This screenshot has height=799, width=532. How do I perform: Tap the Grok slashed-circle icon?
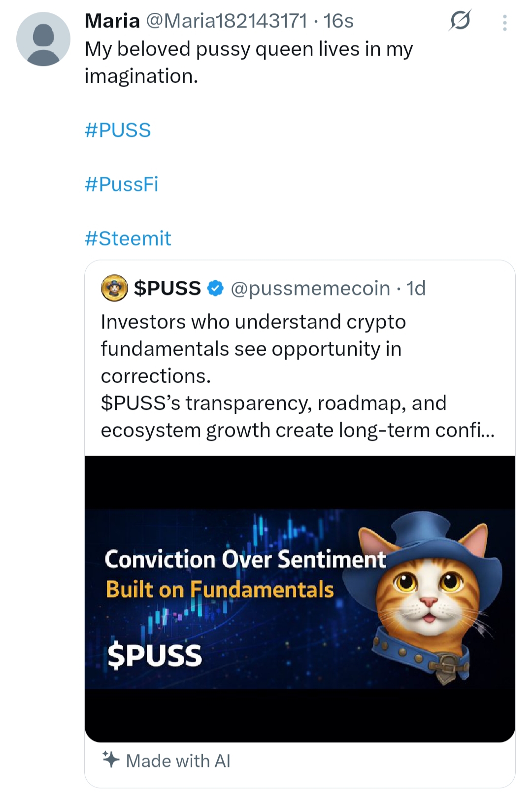(460, 21)
